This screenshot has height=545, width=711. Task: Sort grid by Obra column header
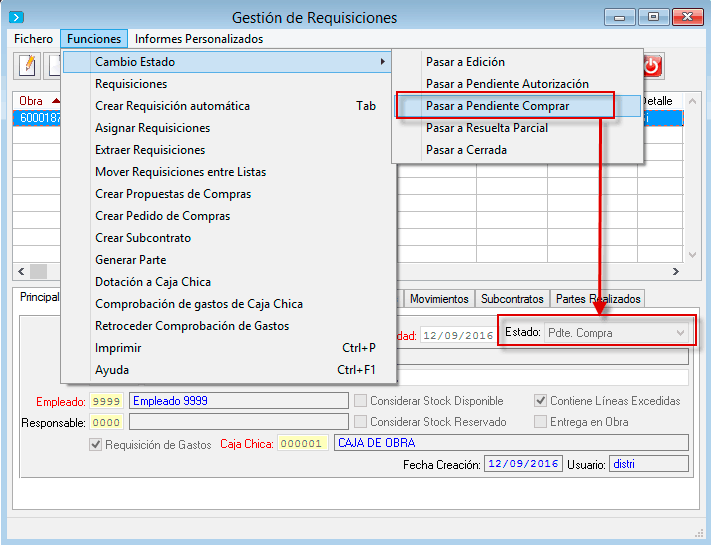tap(36, 101)
